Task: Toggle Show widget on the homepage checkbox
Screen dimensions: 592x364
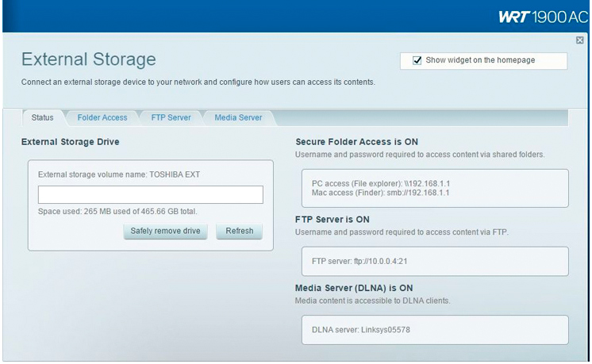Action: click(417, 60)
